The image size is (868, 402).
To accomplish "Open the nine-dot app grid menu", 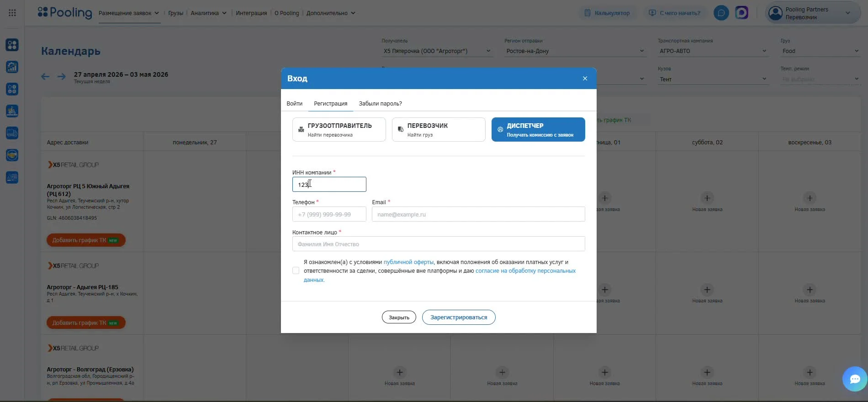I will coord(12,13).
